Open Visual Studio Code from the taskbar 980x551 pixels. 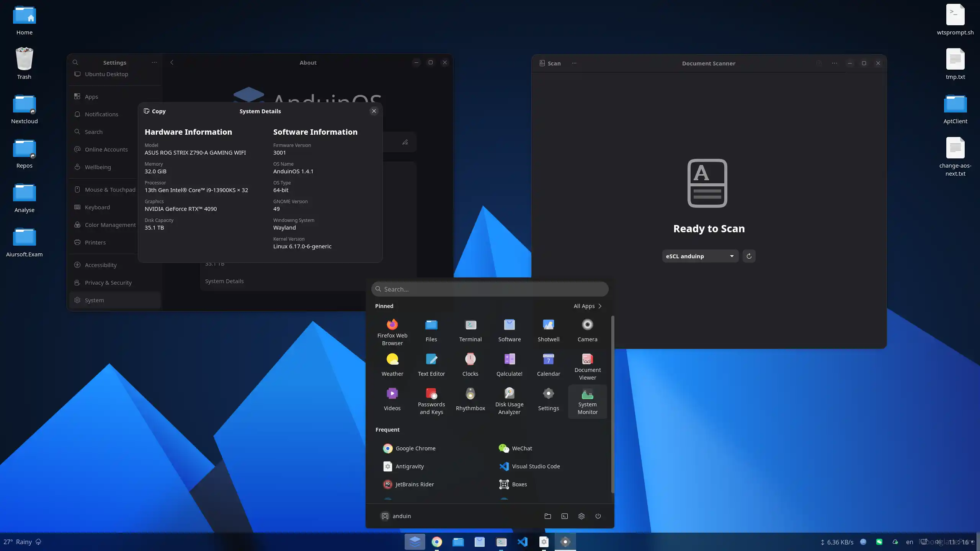tap(523, 541)
